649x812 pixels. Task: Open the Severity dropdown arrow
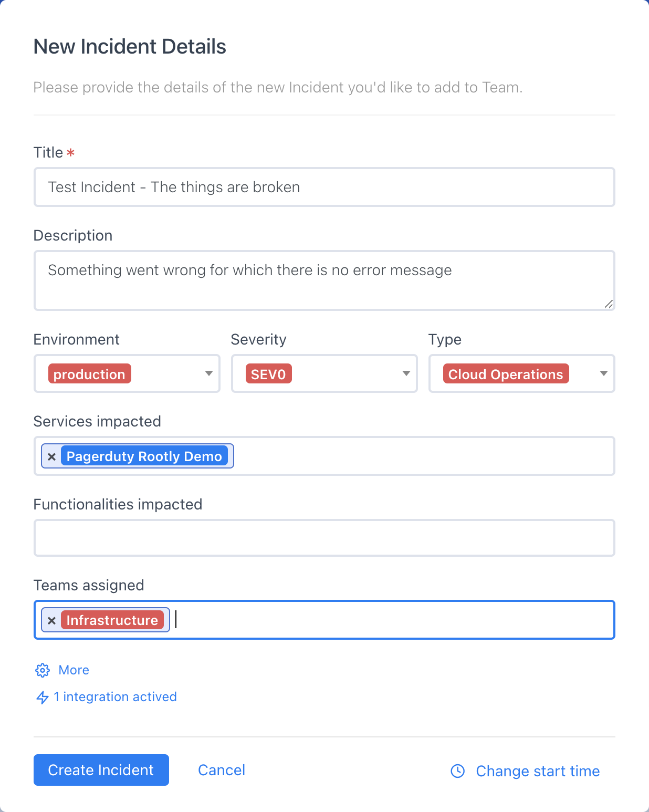(406, 373)
